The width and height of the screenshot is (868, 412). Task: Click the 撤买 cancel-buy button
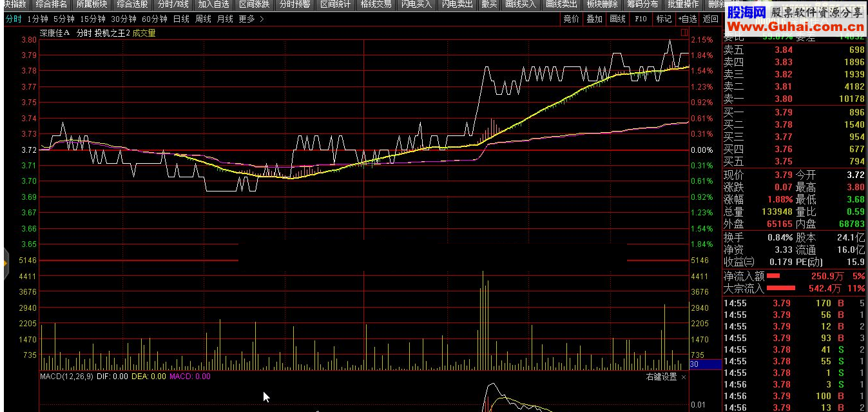(x=490, y=5)
